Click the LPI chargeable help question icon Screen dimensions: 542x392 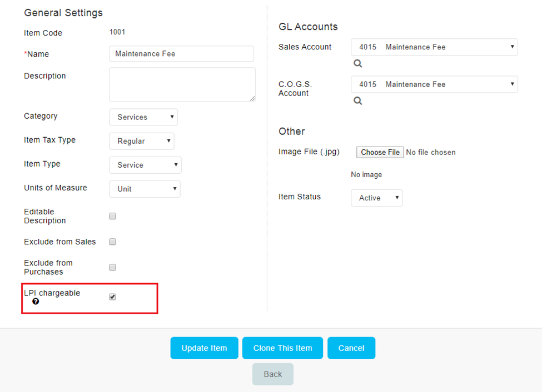pos(36,301)
